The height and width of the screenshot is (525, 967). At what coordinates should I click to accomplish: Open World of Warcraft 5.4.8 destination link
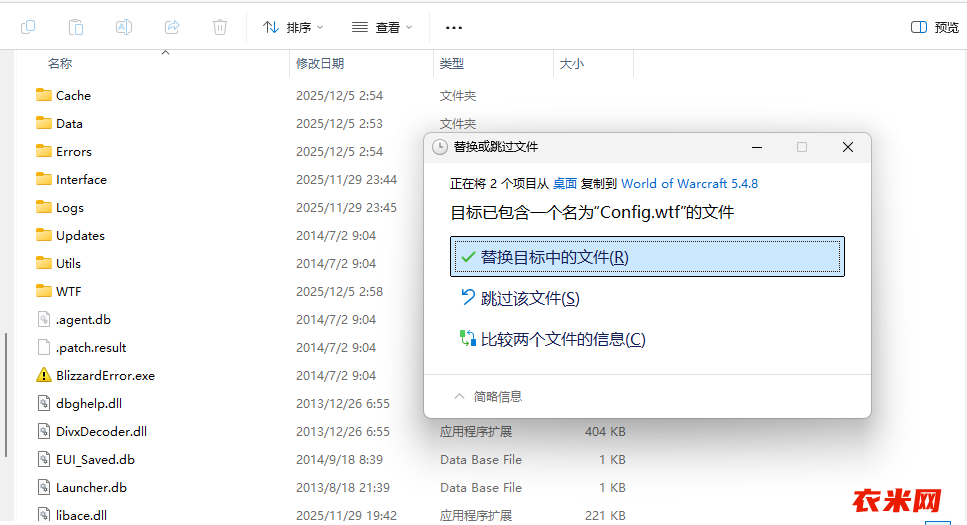coord(689,184)
